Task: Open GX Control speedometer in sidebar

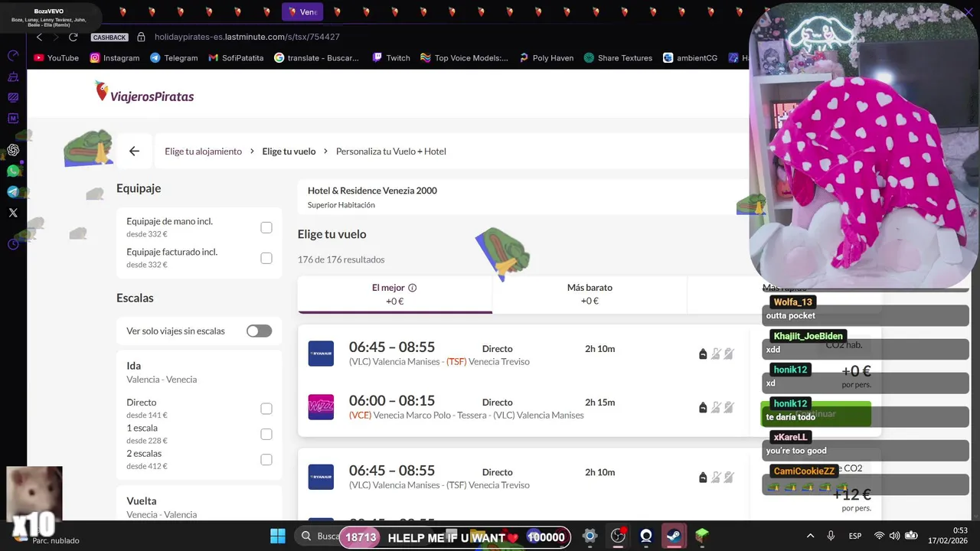Action: tap(13, 56)
